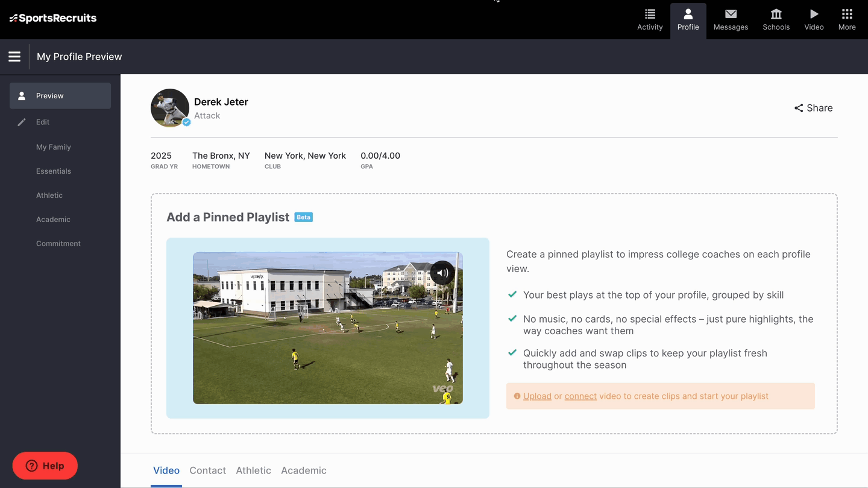Select the Academic tab below playlist
Screen dimensions: 868x488
click(x=303, y=471)
